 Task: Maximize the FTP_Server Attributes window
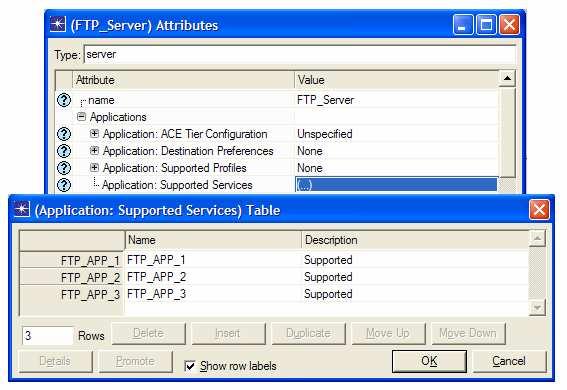(x=486, y=25)
